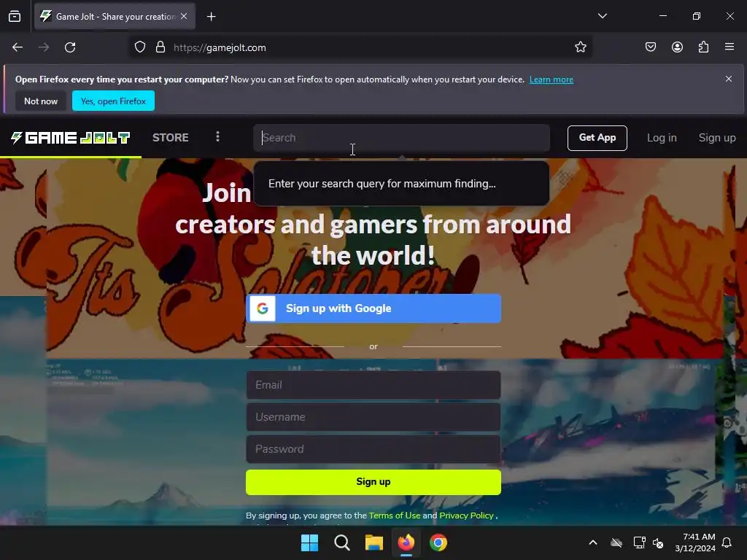Viewport: 747px width, 560px height.
Task: Open the Save to Pocket icon
Action: [650, 47]
